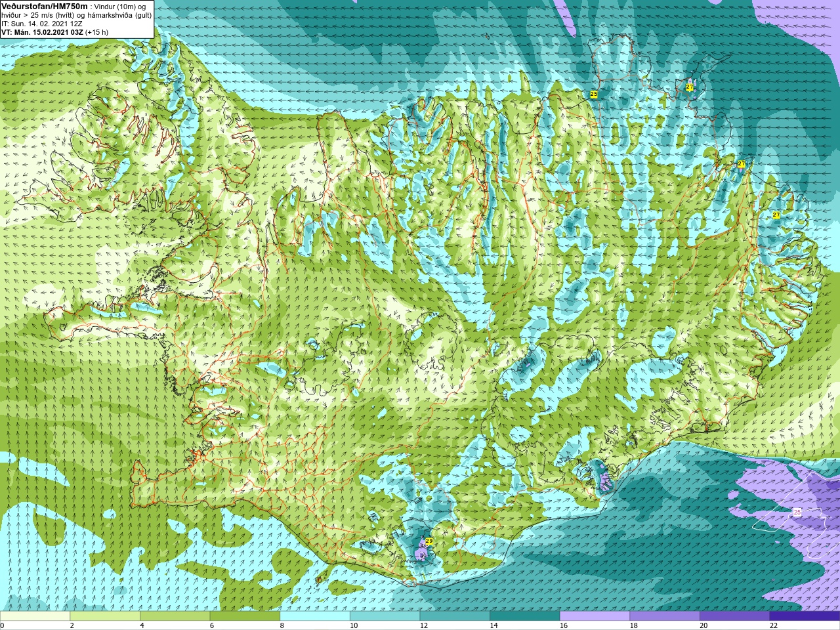The height and width of the screenshot is (630, 840).
Task: Click the yellow 29 gust marker on the map
Action: tap(429, 541)
